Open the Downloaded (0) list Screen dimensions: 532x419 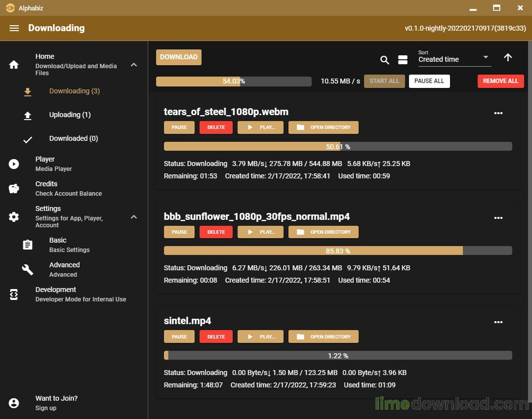click(73, 138)
